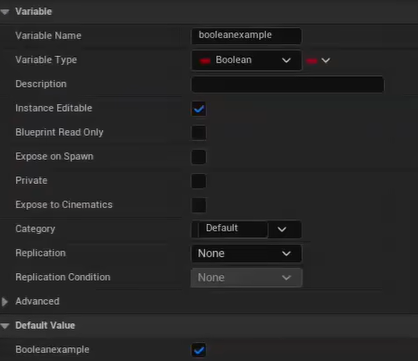This screenshot has height=361, width=418.
Task: Collapse the Default Value section
Action: 5,326
